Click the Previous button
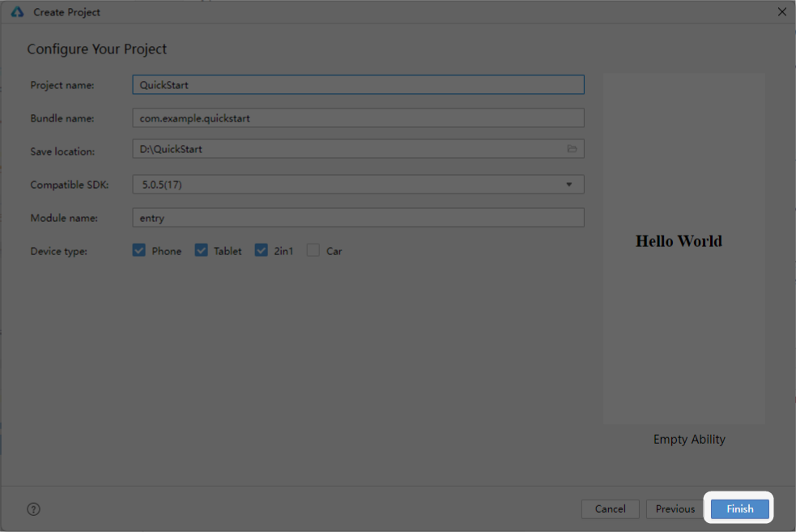796x532 pixels. [675, 509]
